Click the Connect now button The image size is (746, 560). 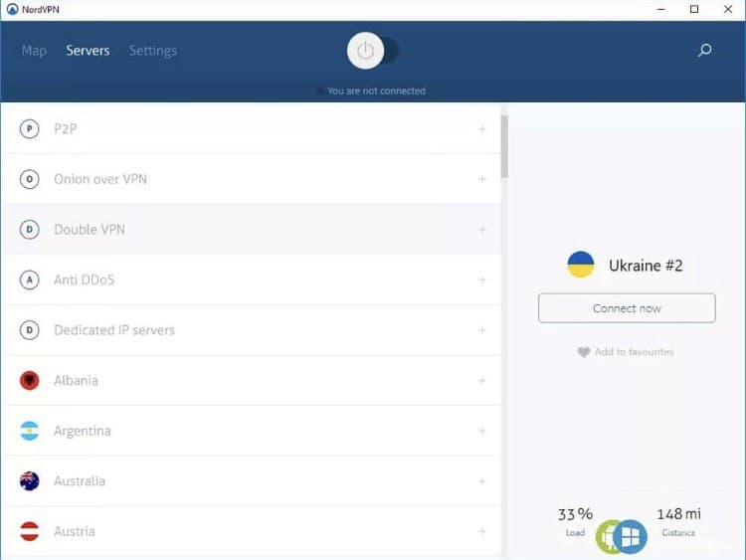pyautogui.click(x=627, y=308)
